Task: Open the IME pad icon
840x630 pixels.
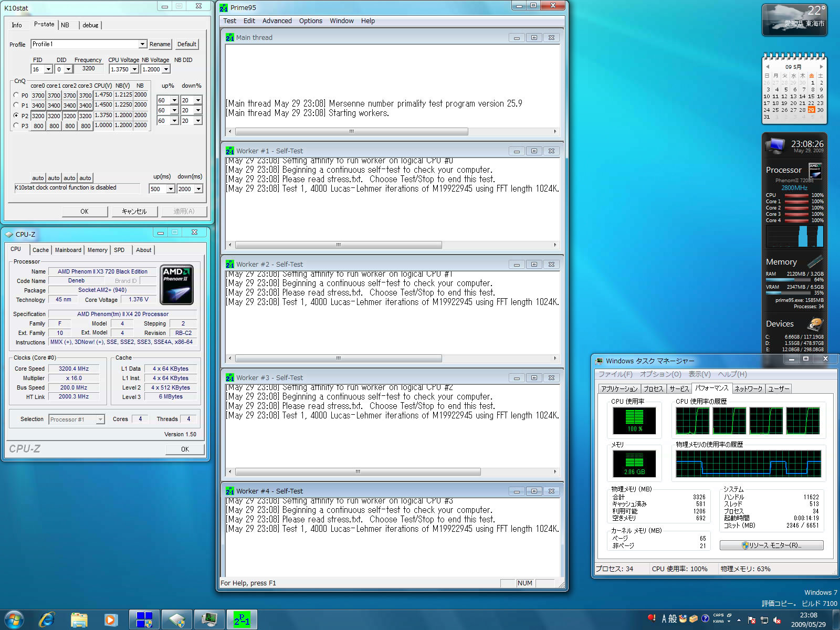Action: tap(683, 618)
